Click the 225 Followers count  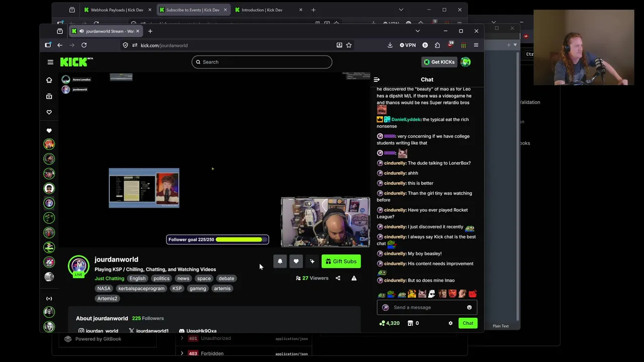point(148,318)
